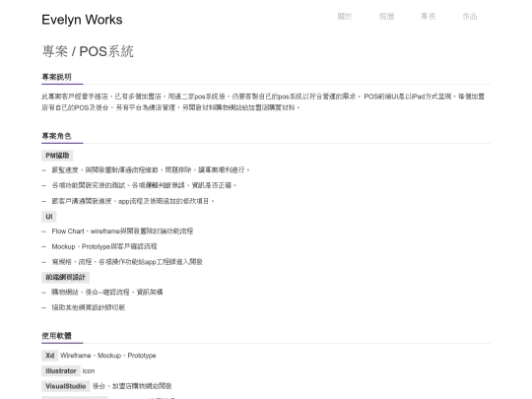Select the 使用軟體 section heading
Image resolution: width=532 pixels, height=399 pixels.
click(56, 336)
